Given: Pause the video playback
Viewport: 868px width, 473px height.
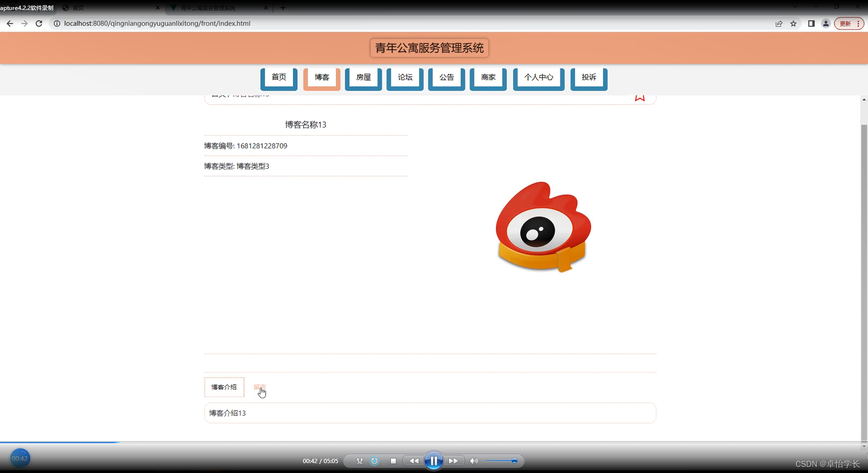Looking at the screenshot, I should pyautogui.click(x=433, y=461).
